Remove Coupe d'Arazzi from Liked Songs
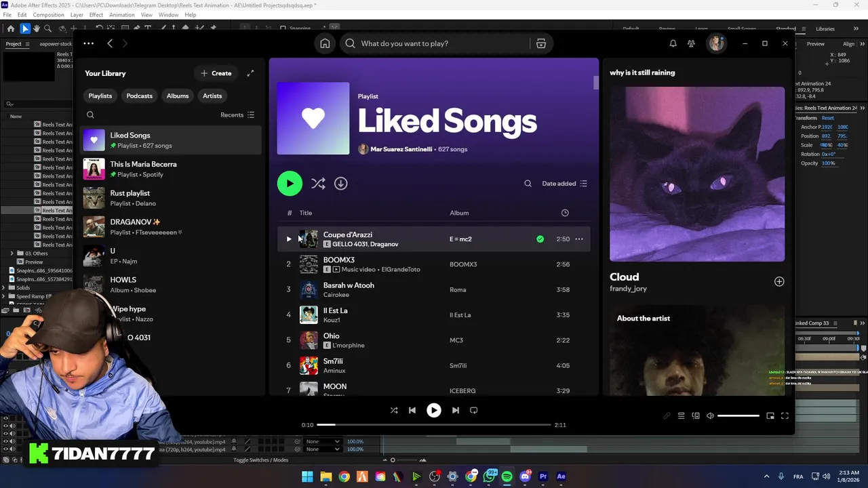This screenshot has height=488, width=868. click(x=540, y=239)
